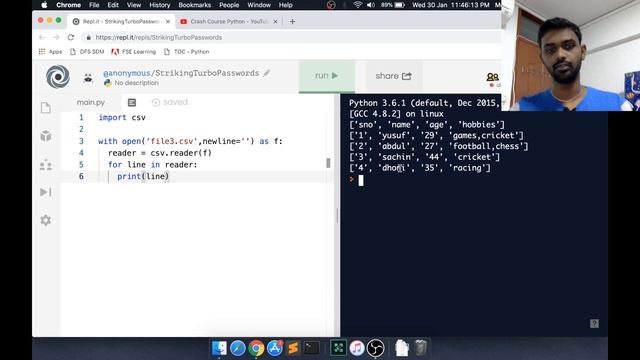640x360 pixels.
Task: Click the share button
Action: [393, 76]
